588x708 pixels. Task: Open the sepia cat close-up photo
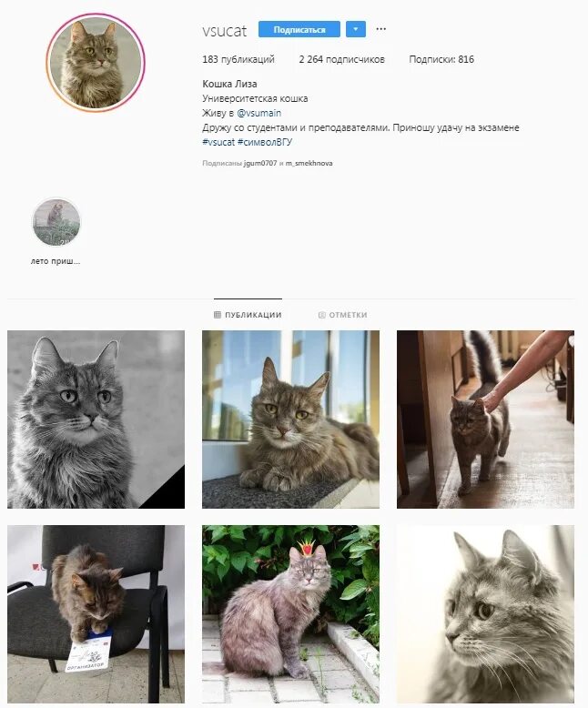tap(485, 614)
